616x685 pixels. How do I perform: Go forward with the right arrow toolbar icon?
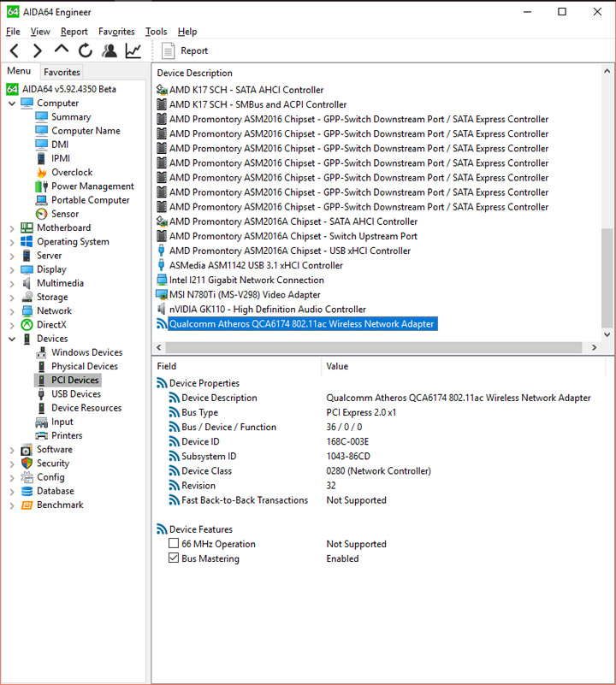[38, 51]
